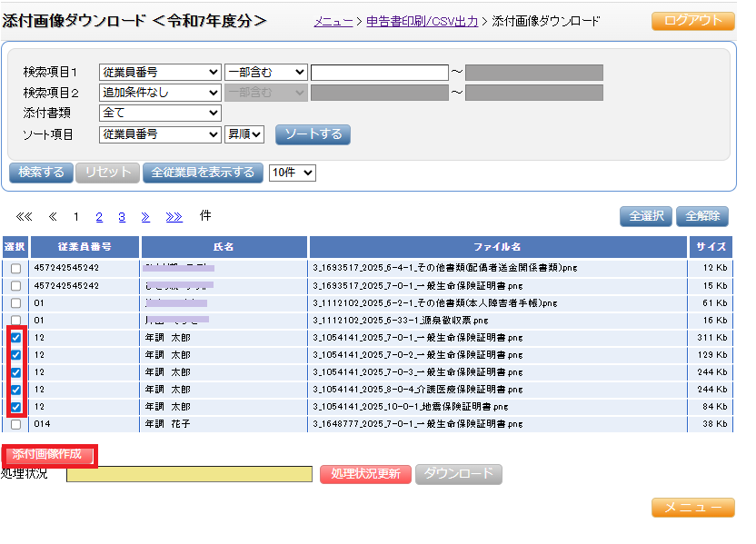Check the 014 年調 花子 row checkbox
The height and width of the screenshot is (544, 756).
point(15,424)
